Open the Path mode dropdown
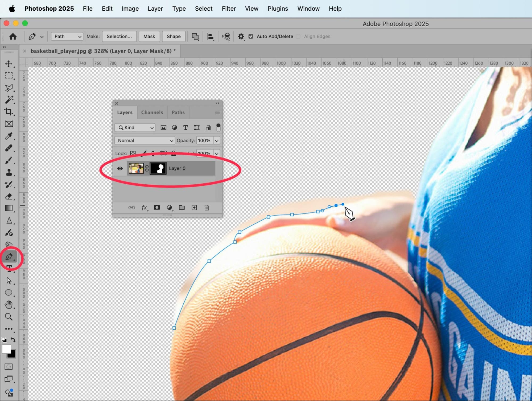532x401 pixels. (67, 37)
